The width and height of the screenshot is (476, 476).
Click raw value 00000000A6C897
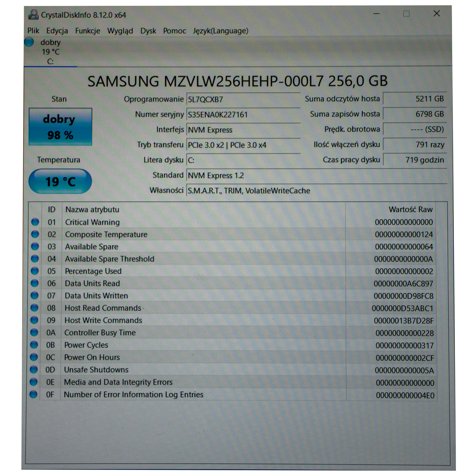(404, 284)
